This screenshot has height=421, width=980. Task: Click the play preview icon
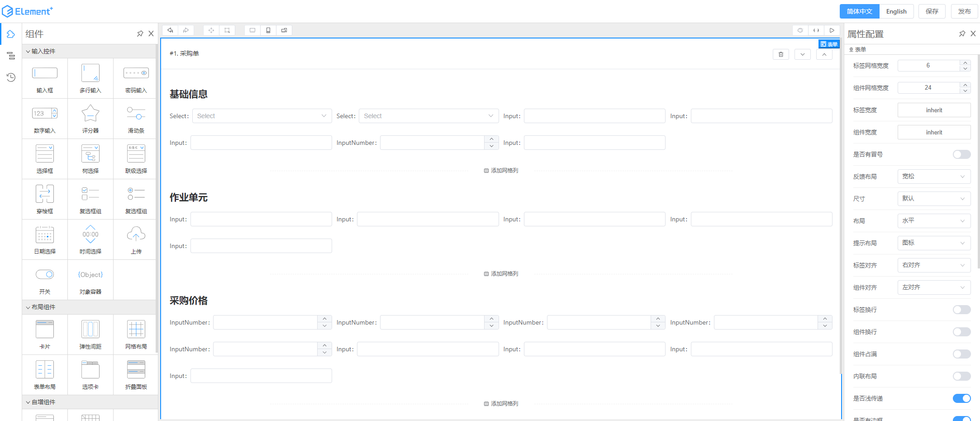(x=832, y=30)
